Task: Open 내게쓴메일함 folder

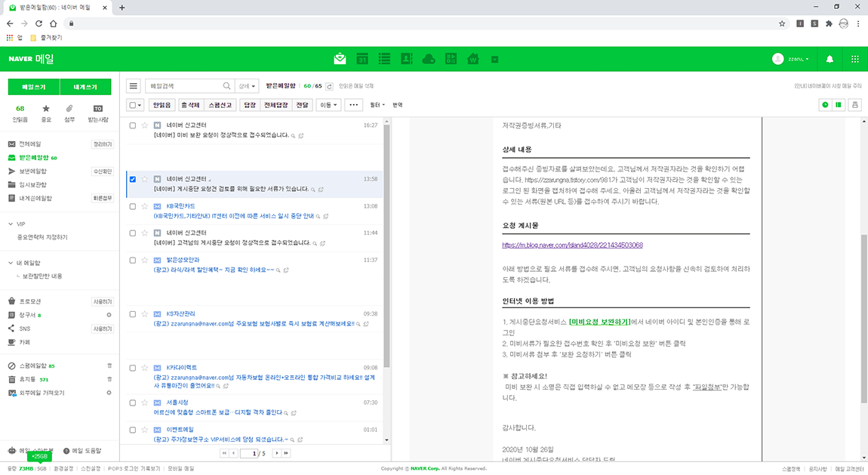Action: 35,198
